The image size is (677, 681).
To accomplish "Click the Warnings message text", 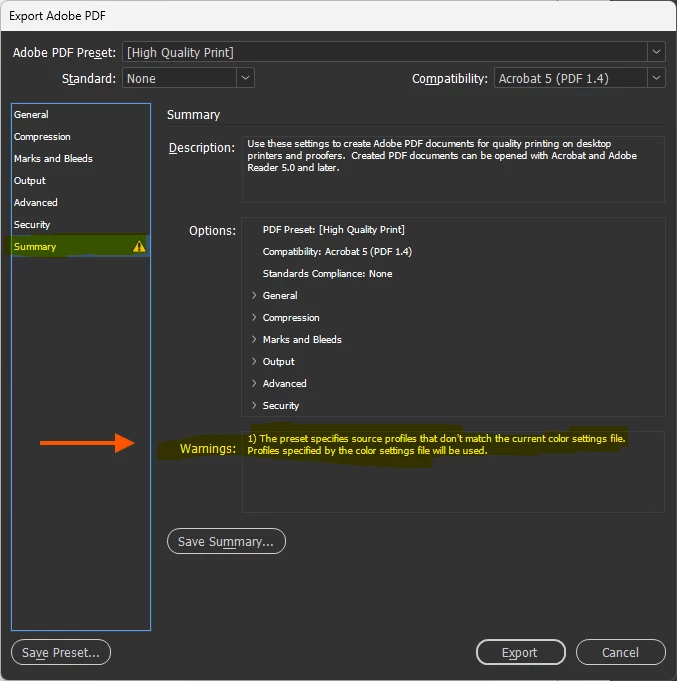I will point(436,444).
